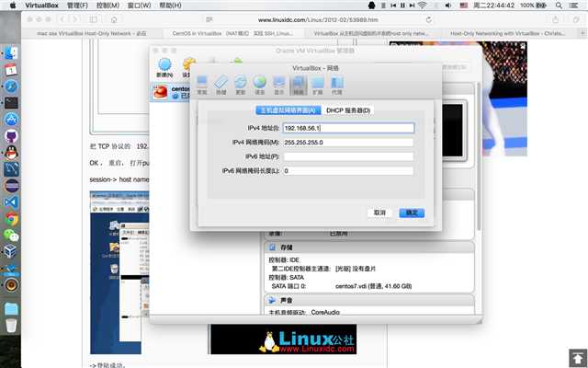
Task: Open the Display (显示) preferences pane
Action: 279,86
